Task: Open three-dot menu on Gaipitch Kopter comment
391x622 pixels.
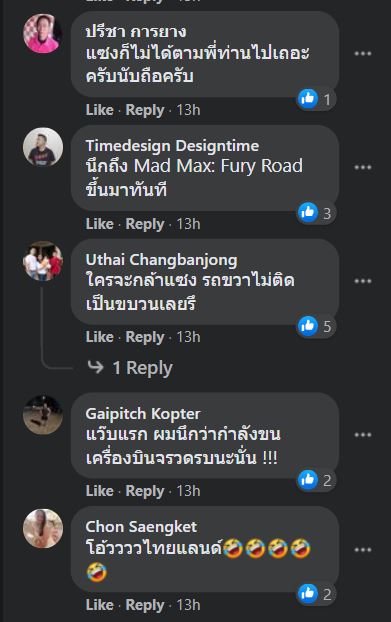Action: point(362,435)
